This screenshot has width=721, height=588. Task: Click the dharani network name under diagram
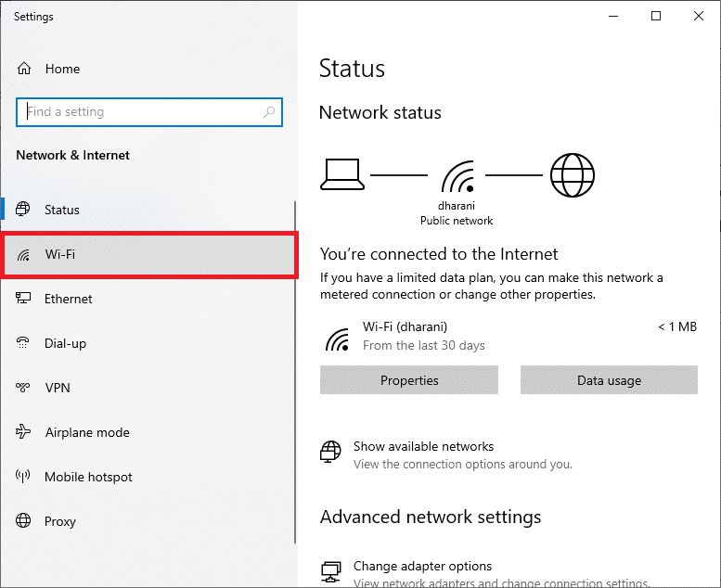point(457,206)
